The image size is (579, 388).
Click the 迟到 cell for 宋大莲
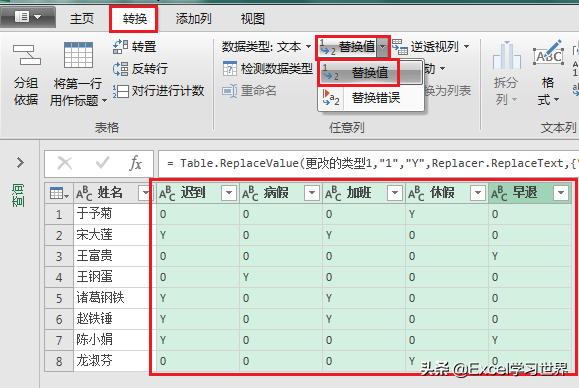[x=198, y=235]
